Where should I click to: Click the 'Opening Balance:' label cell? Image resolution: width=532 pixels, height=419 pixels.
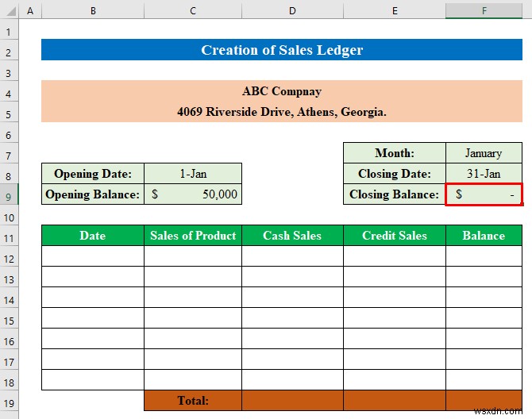coord(93,194)
